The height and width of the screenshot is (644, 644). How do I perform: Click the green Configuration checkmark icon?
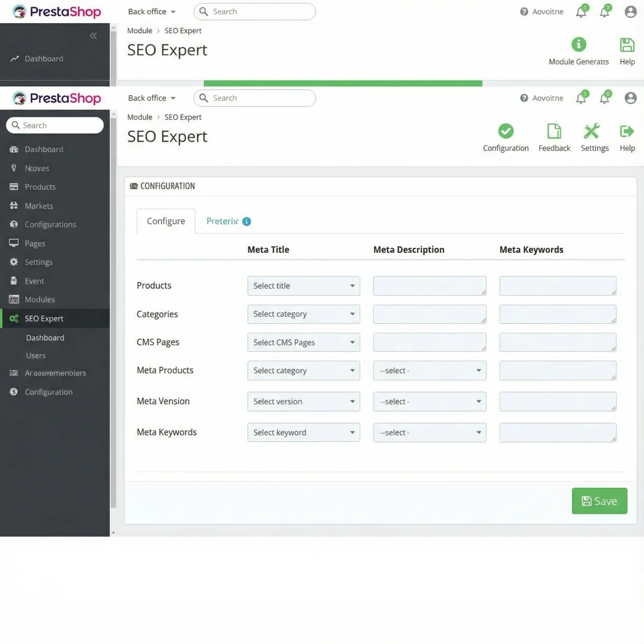[505, 130]
